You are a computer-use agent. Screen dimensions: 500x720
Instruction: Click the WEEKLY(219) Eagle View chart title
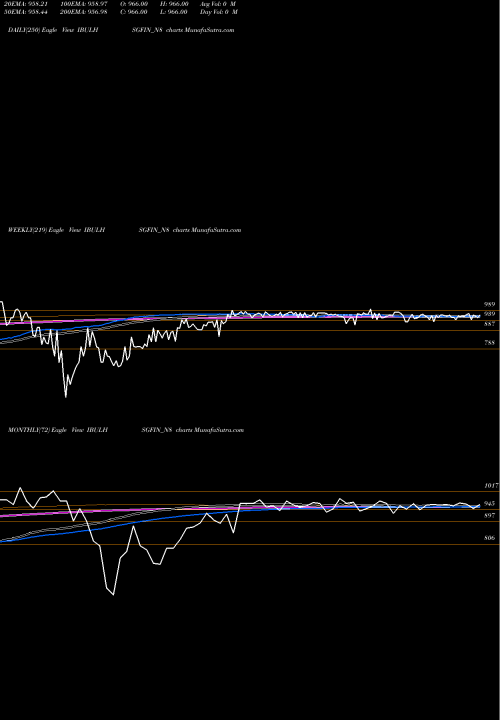tap(124, 230)
